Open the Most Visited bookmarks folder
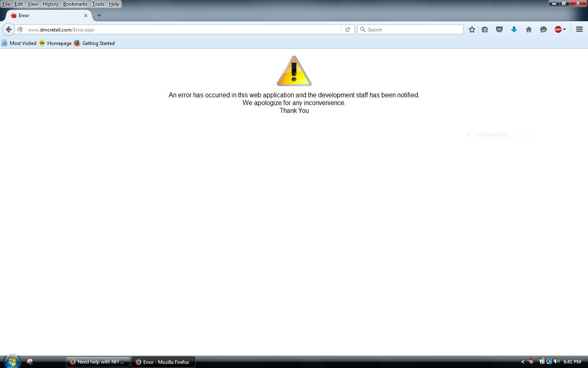This screenshot has height=368, width=588. point(19,43)
